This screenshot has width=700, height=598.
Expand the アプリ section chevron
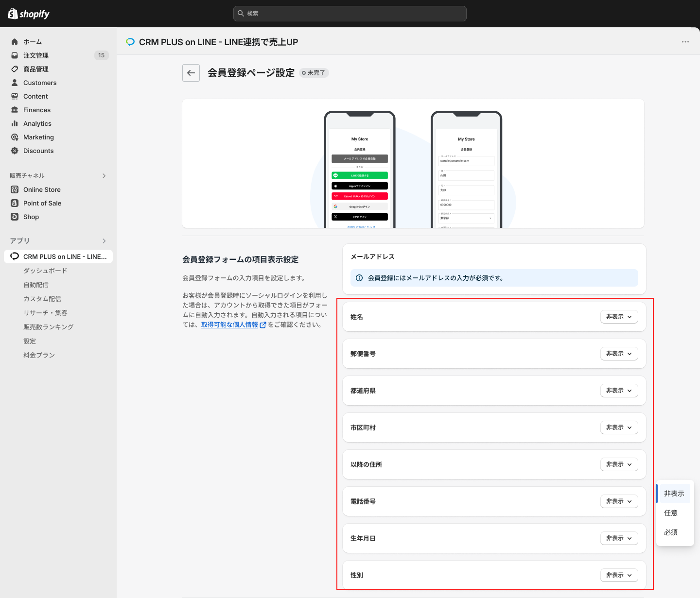pos(104,241)
